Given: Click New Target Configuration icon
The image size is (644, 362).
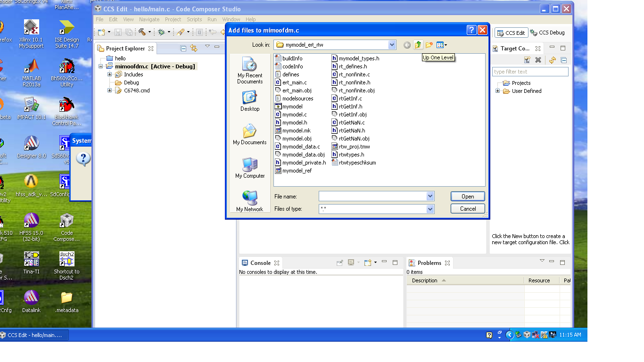Looking at the screenshot, I should pyautogui.click(x=527, y=60).
